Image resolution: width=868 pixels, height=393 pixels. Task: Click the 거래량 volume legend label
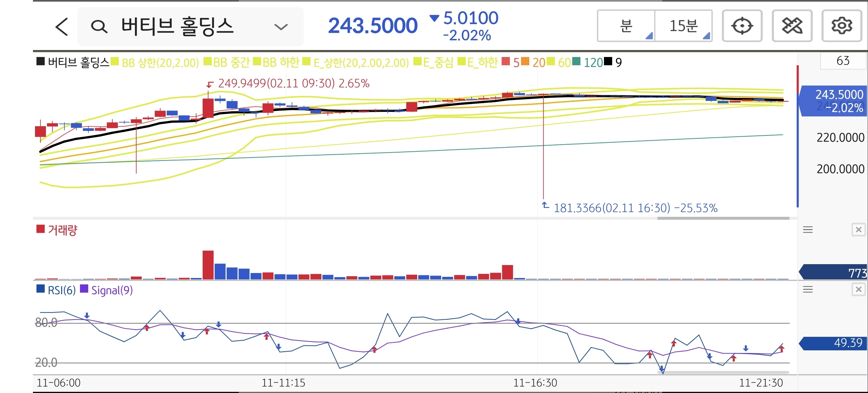62,230
